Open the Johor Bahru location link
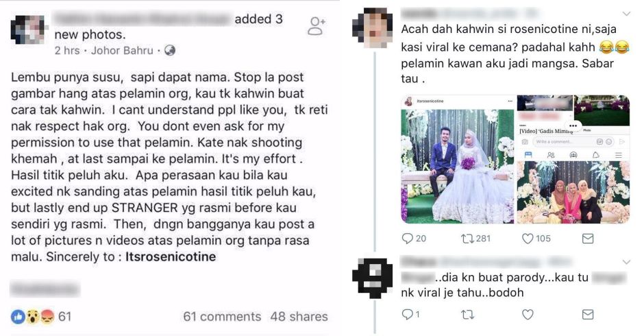The height and width of the screenshot is (336, 644). (x=122, y=51)
